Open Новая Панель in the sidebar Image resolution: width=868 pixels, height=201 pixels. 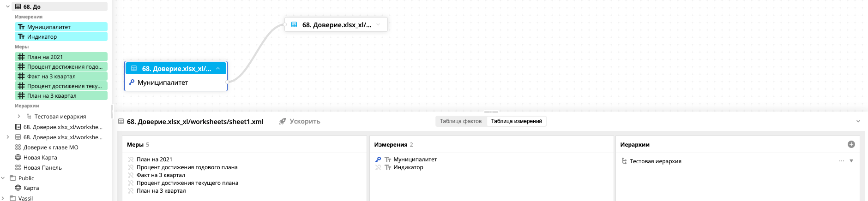(42, 167)
